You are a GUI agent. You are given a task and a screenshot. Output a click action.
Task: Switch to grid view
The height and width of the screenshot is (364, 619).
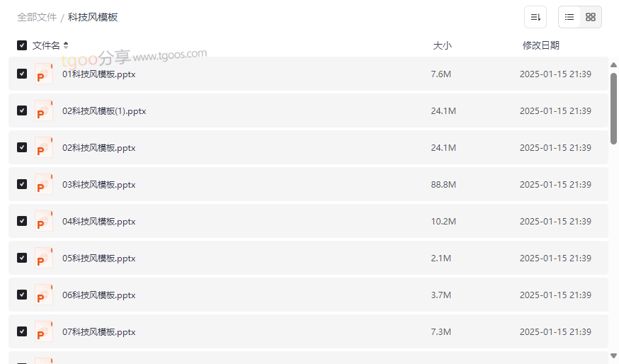pyautogui.click(x=591, y=17)
